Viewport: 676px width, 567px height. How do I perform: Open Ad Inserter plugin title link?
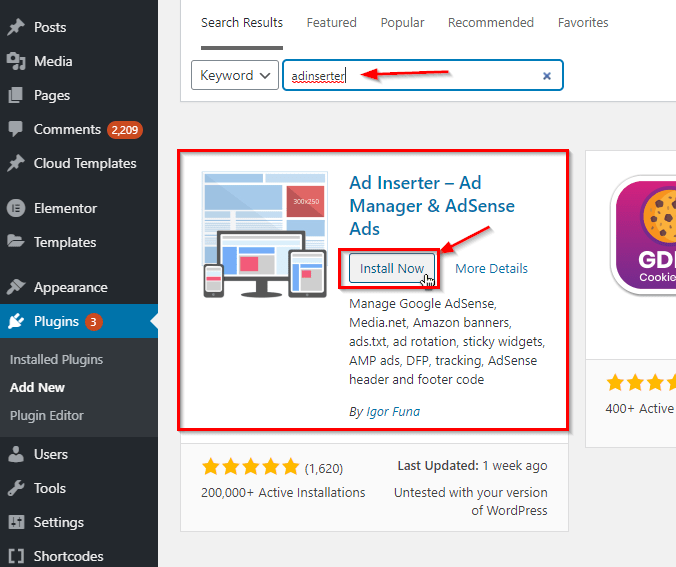(432, 206)
